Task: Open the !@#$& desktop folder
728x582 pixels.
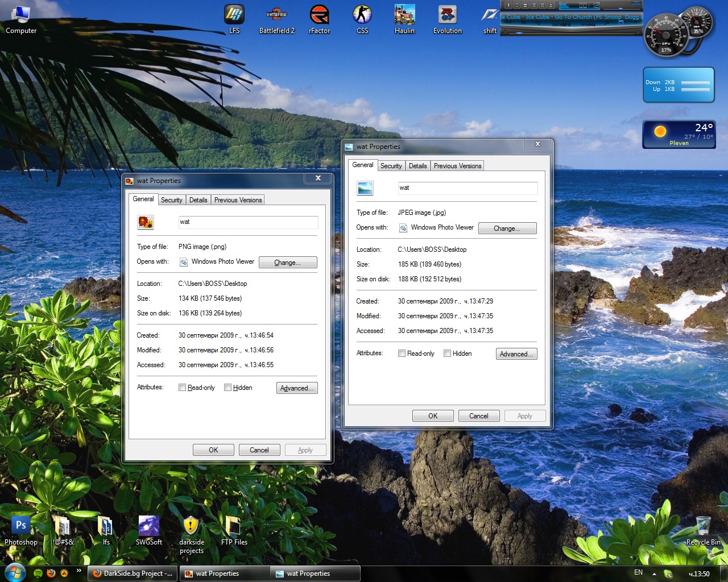Action: pos(63,530)
